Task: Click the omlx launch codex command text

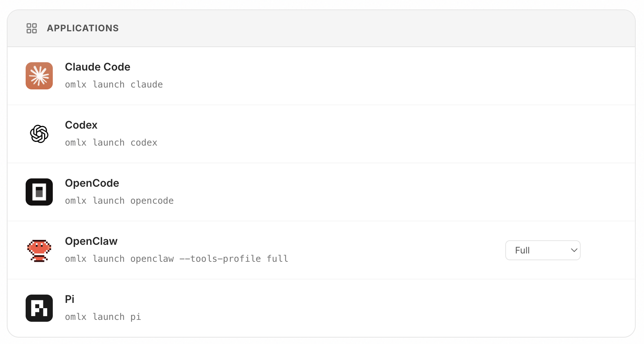Action: pos(111,143)
